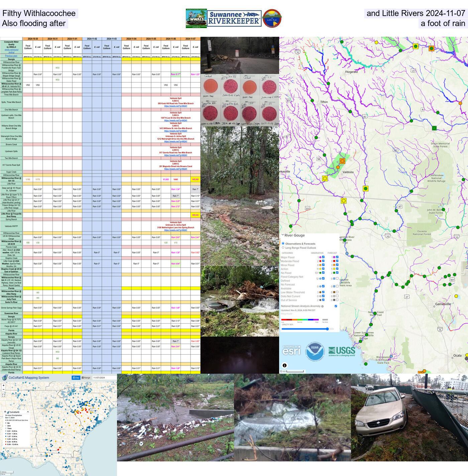Viewport: 468px width, 476px height.
Task: Uncheck Action forecast checkbox
Action: (337, 269)
